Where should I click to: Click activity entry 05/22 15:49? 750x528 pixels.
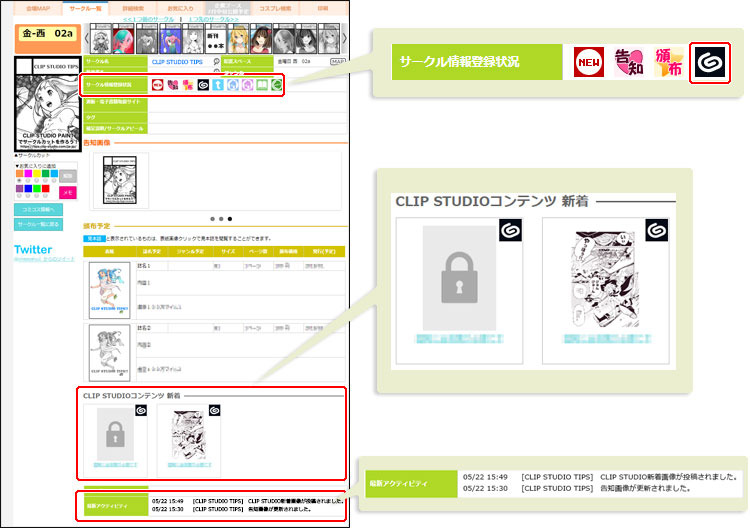tap(247, 501)
